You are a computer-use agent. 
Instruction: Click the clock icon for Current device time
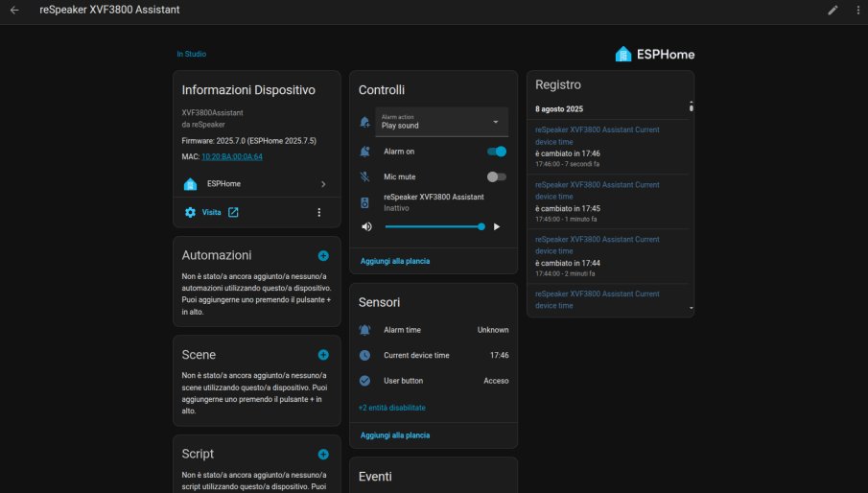(x=364, y=355)
